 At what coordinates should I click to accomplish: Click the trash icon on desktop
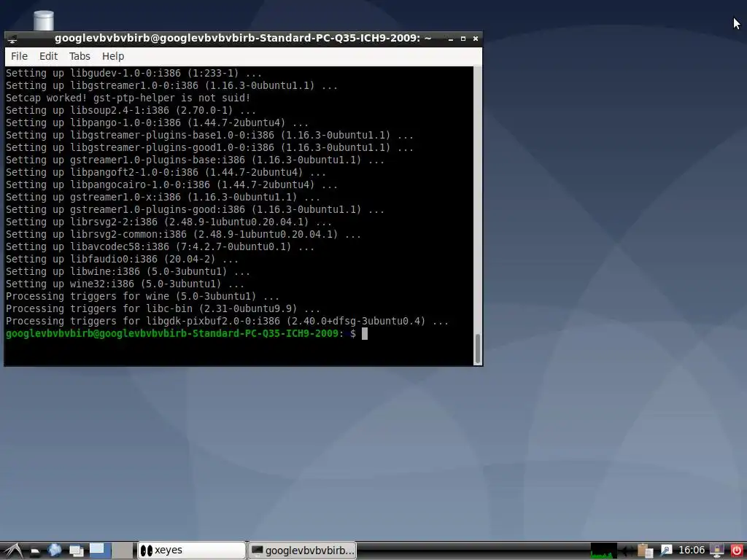pos(44,20)
